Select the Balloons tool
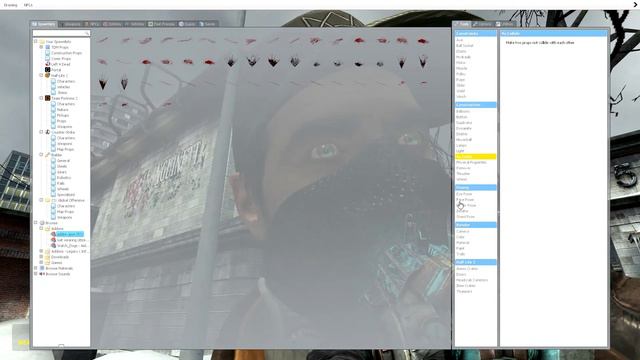This screenshot has width=640, height=360. 463,111
